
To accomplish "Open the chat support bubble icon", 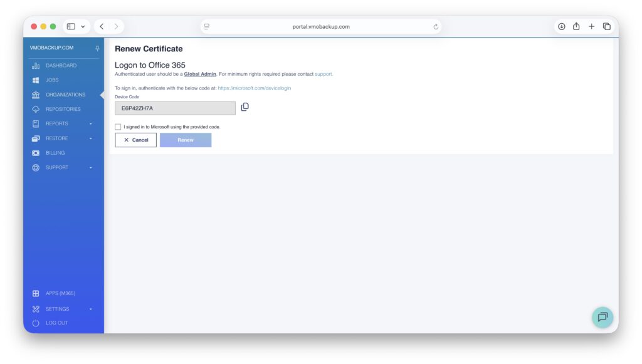I will [x=602, y=317].
